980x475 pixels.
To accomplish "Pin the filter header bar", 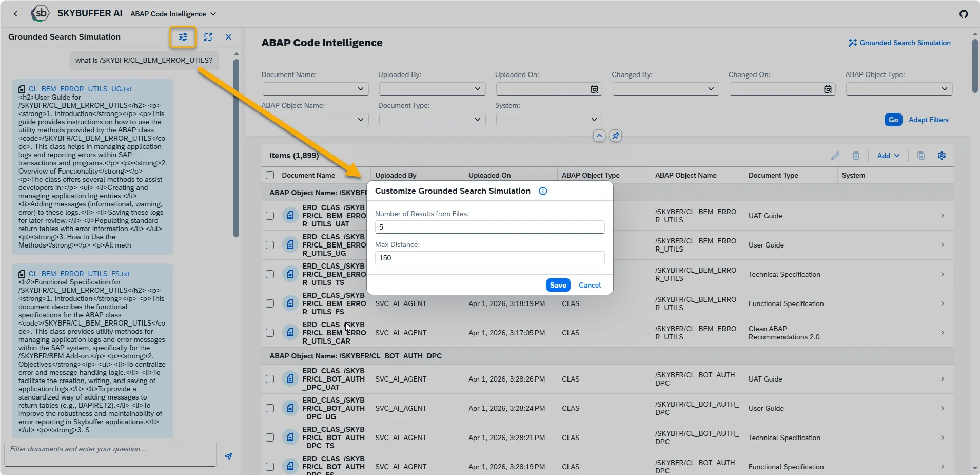I will 616,136.
